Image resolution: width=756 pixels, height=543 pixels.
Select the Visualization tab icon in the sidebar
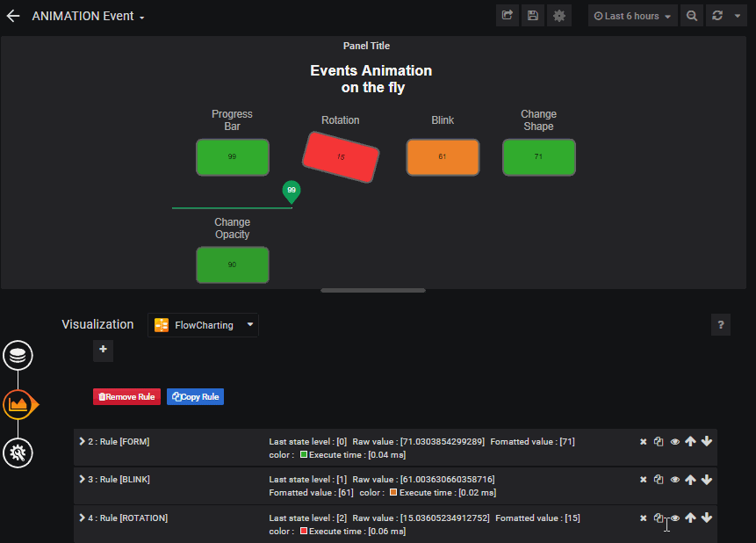pos(18,405)
